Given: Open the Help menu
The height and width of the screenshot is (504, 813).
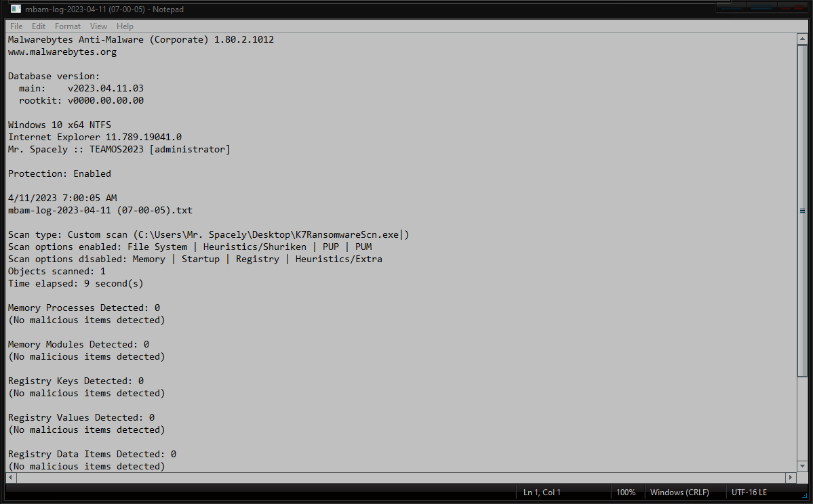Looking at the screenshot, I should pyautogui.click(x=125, y=26).
